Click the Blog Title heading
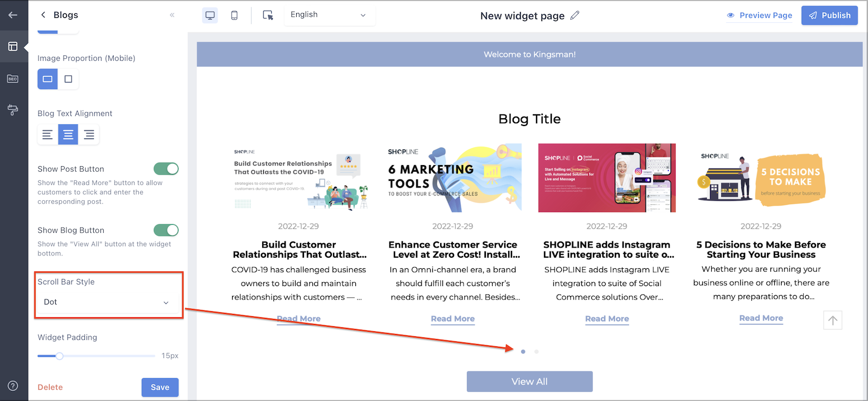868x401 pixels. [529, 119]
